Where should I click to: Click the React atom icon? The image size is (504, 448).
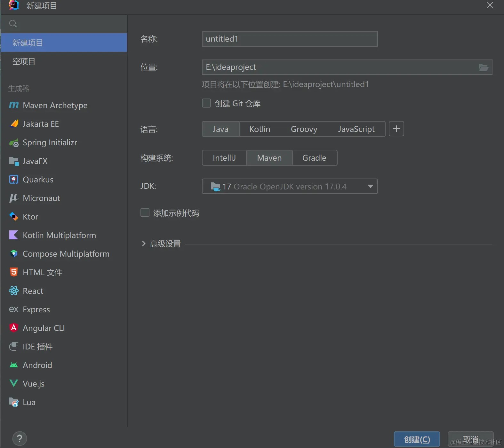14,291
